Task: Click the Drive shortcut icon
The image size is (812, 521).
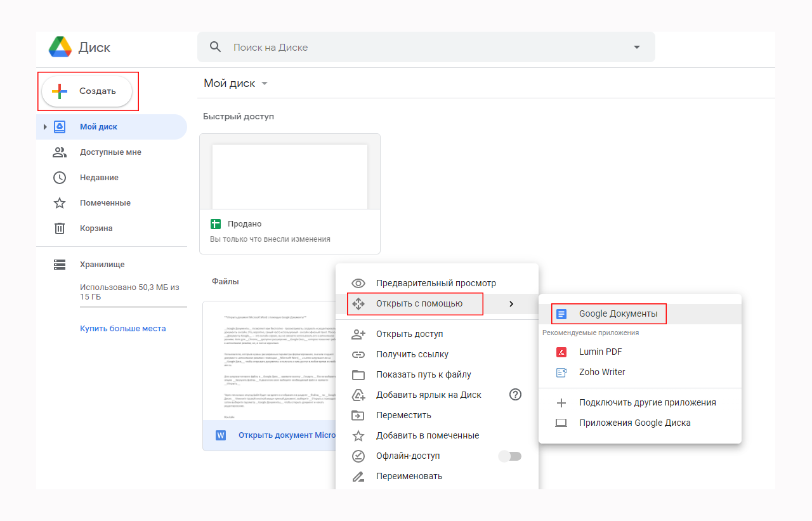Action: 358,395
